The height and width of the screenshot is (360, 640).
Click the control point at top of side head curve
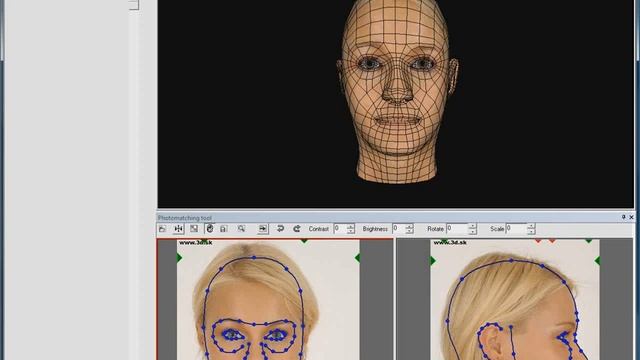(511, 260)
